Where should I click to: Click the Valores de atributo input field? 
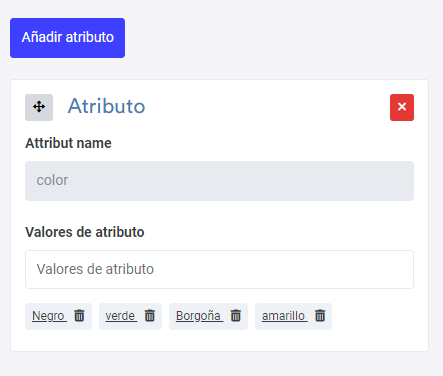(219, 269)
